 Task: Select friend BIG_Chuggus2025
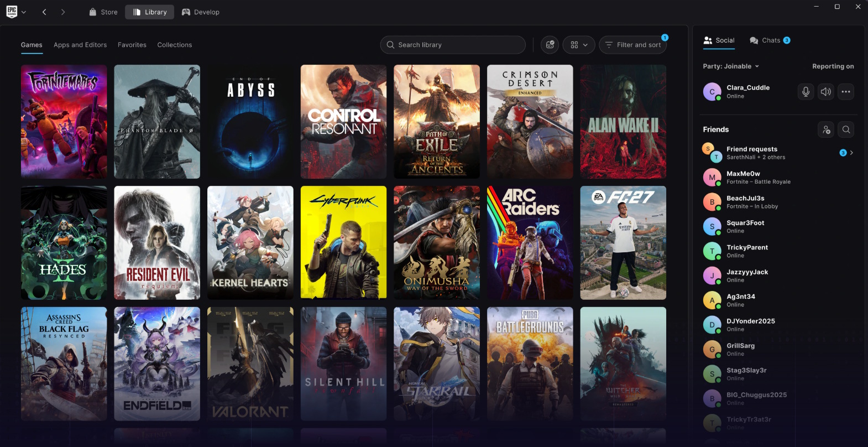coord(778,399)
